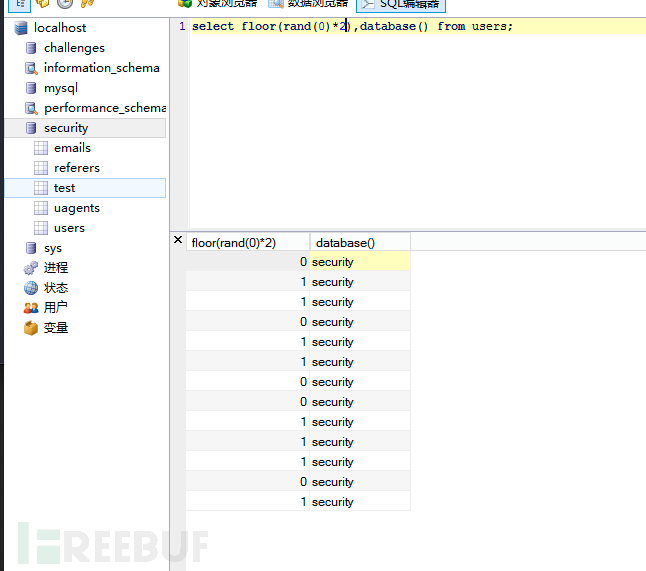The height and width of the screenshot is (571, 646).
Task: Click the database() column header
Action: pos(360,243)
